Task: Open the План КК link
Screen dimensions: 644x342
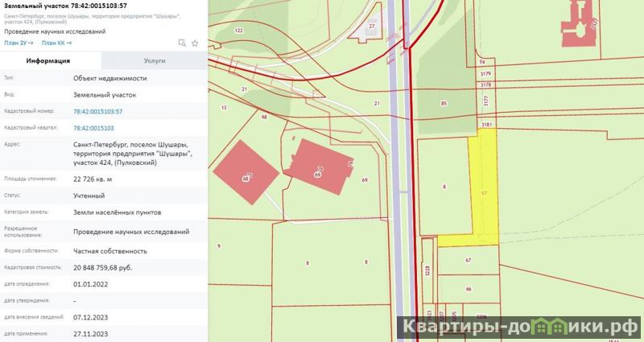Action: tap(56, 43)
